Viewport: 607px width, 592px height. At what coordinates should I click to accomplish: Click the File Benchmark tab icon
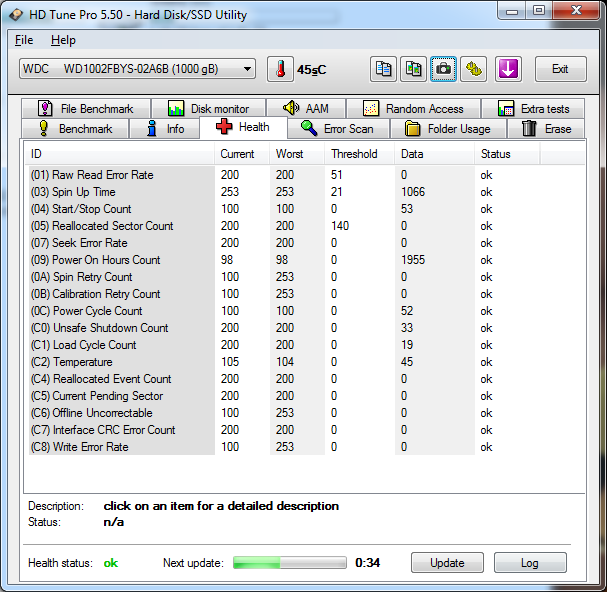(45, 108)
